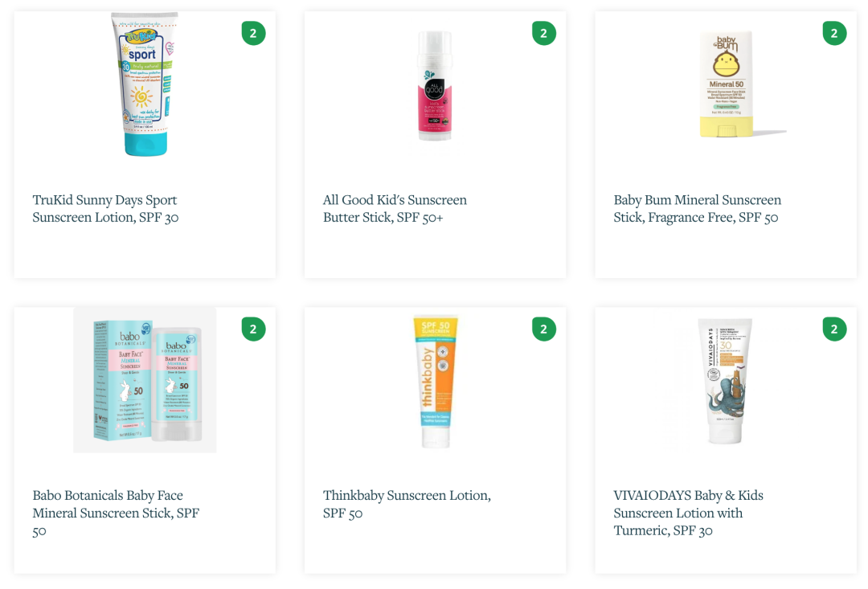Open Baby Bum Mineral Sunscreen Stick link
The width and height of the screenshot is (868, 589).
point(697,208)
